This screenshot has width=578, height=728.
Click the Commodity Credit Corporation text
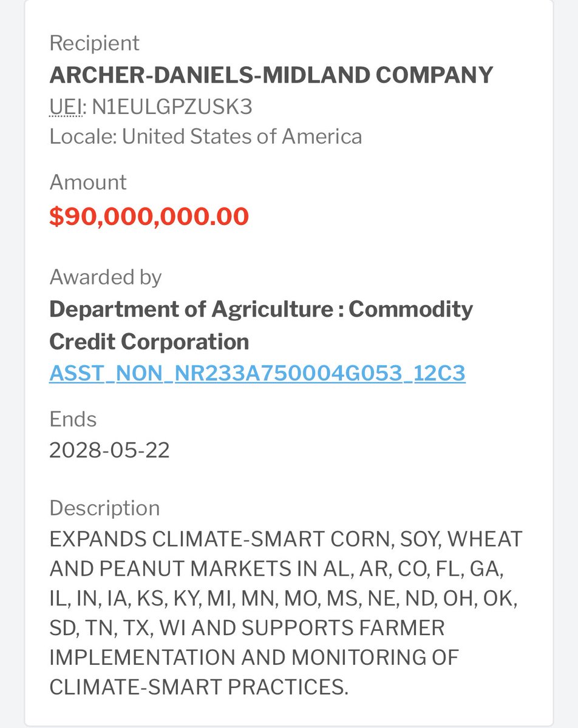click(149, 341)
